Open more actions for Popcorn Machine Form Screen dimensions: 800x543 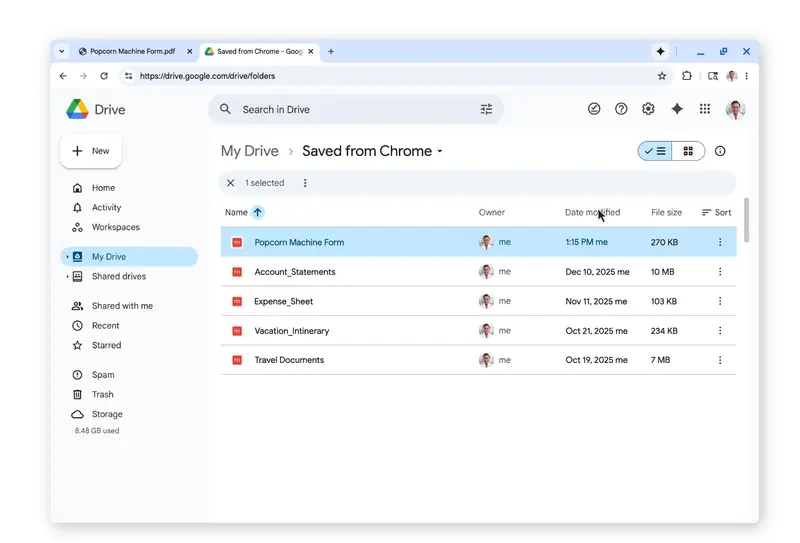(x=720, y=242)
